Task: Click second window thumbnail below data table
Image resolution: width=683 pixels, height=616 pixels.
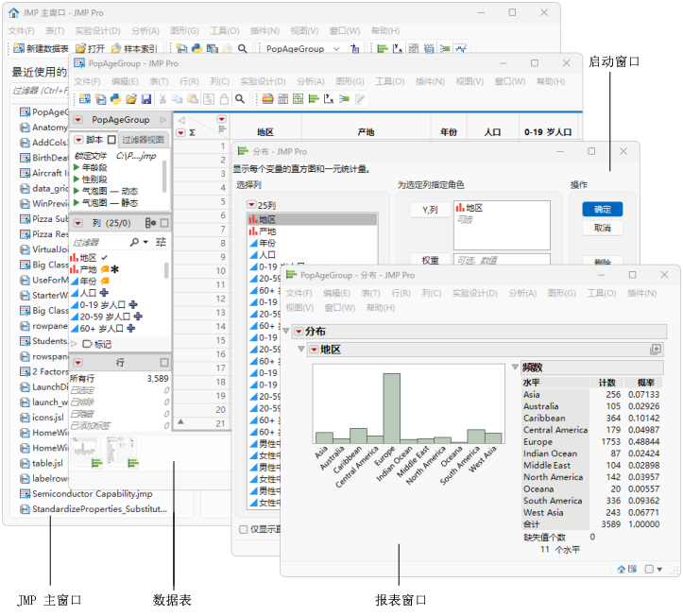Action: 121,453
